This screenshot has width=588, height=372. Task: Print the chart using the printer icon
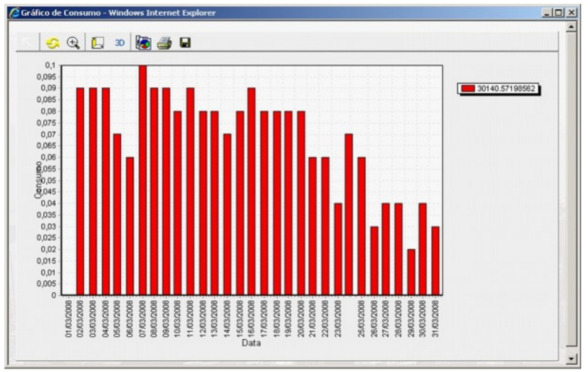tap(163, 43)
